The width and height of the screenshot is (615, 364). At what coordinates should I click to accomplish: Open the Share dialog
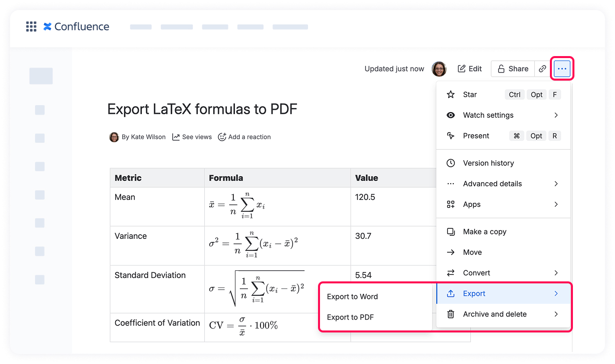pos(512,69)
